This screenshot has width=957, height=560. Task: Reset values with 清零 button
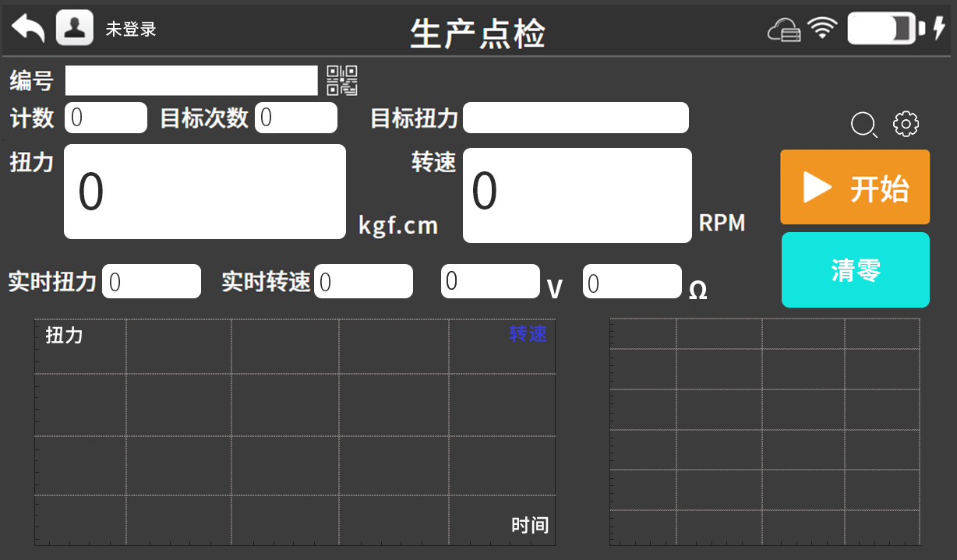click(855, 269)
